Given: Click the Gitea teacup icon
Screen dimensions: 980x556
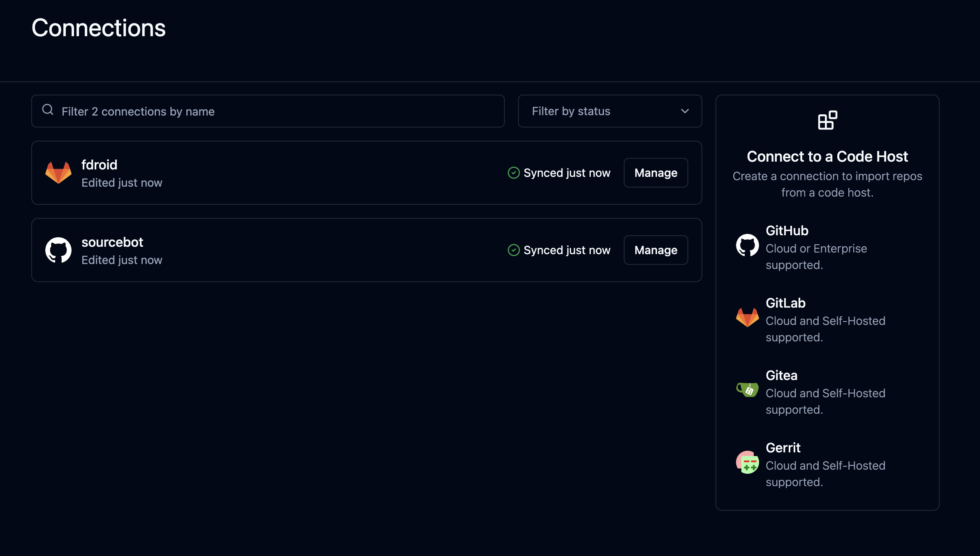Looking at the screenshot, I should point(747,389).
